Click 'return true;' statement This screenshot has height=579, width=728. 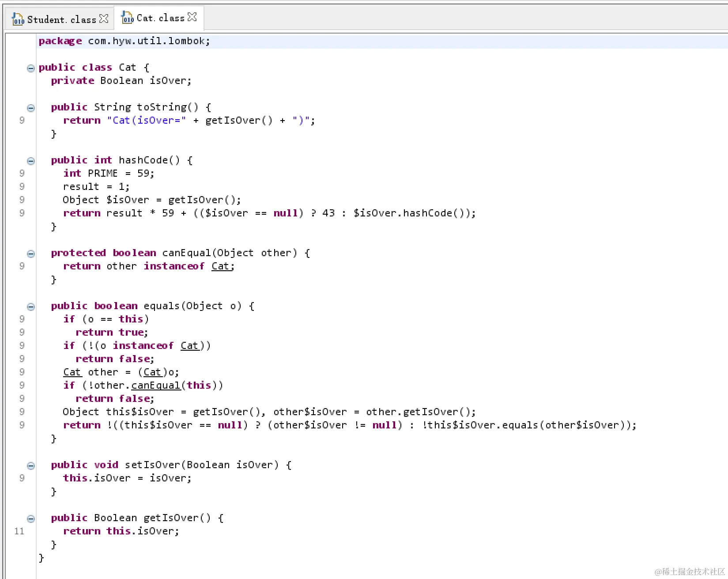112,333
